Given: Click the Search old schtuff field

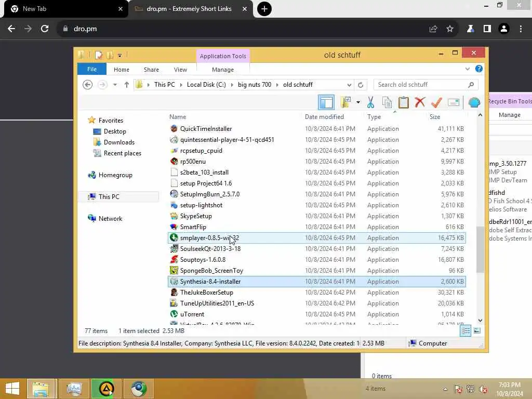Looking at the screenshot, I should [x=426, y=85].
